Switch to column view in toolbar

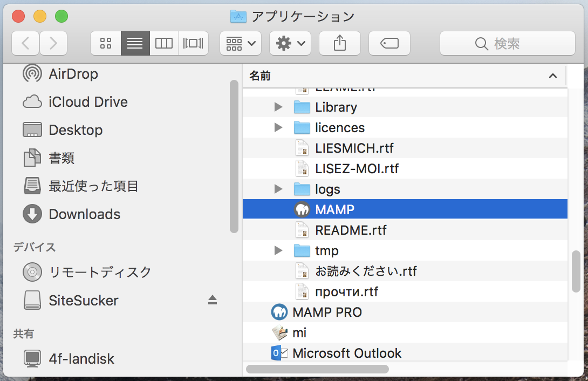[x=164, y=43]
